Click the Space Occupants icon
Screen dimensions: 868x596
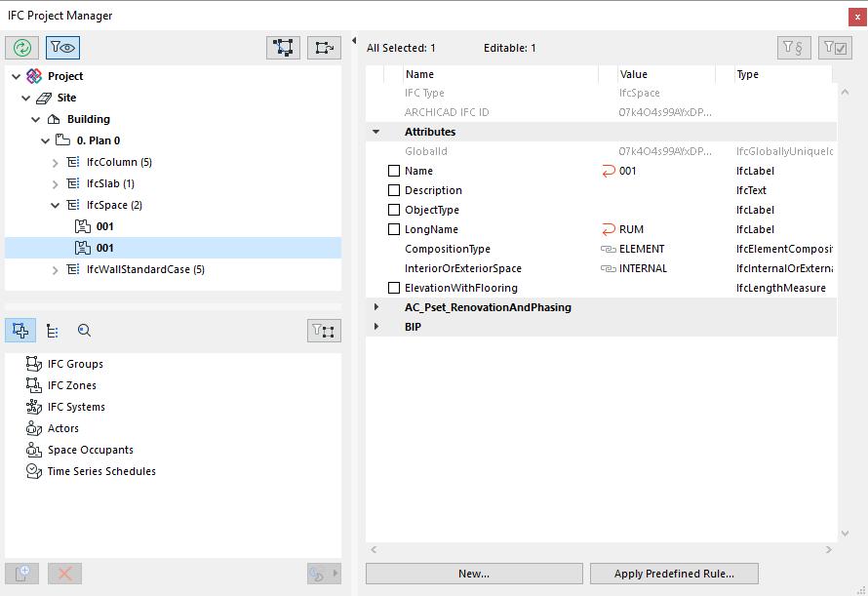[34, 450]
